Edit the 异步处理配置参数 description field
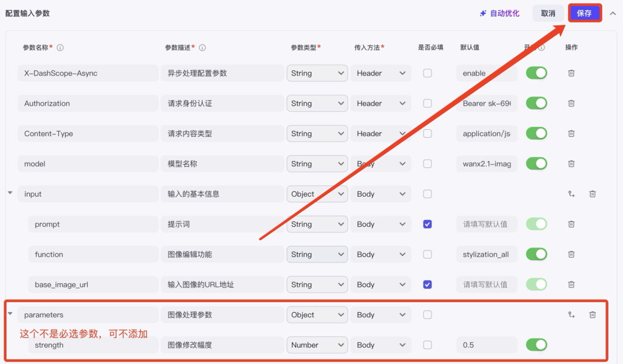 click(x=223, y=73)
